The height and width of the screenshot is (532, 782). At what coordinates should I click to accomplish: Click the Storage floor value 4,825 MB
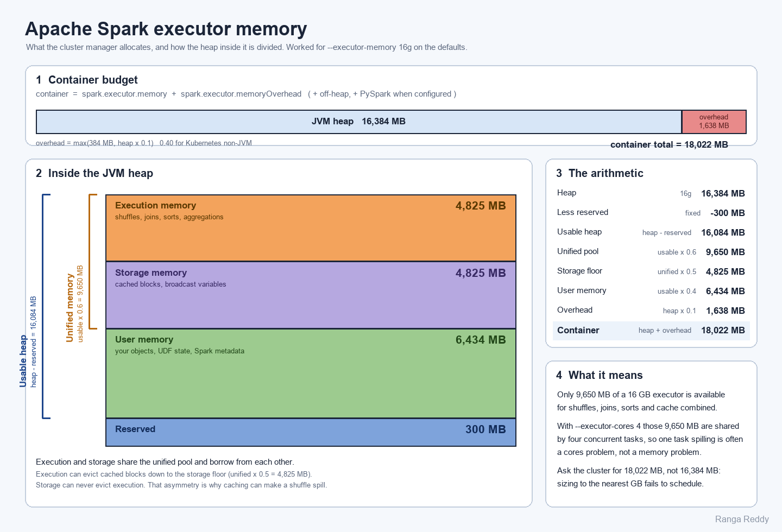coord(725,272)
